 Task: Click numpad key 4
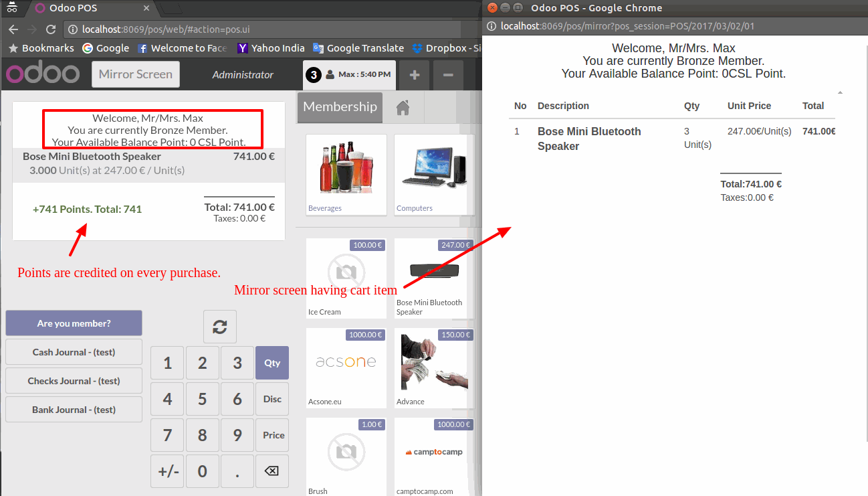pos(168,399)
